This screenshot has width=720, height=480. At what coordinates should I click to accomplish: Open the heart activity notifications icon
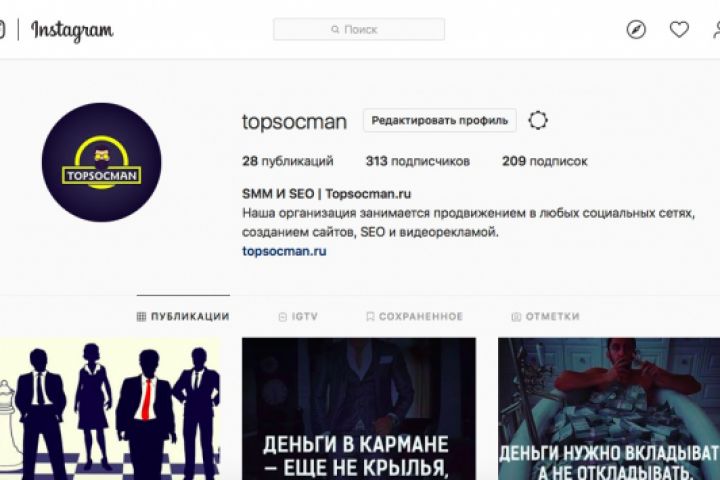(x=679, y=29)
